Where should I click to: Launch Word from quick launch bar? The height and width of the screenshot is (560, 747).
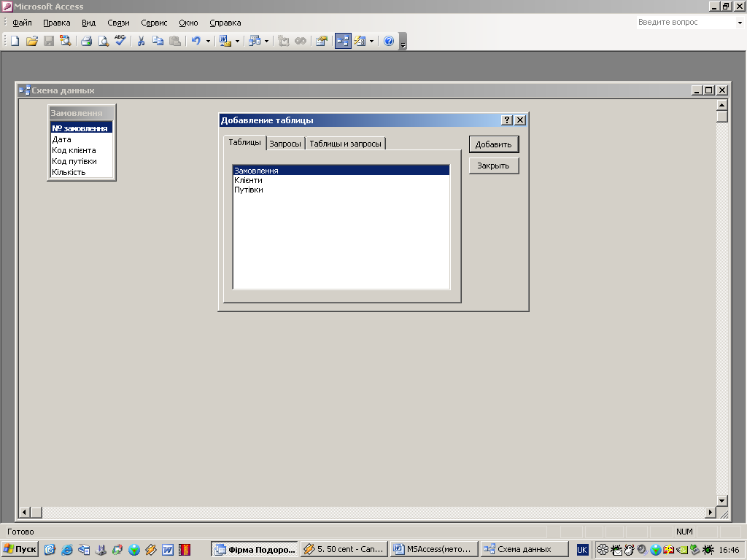pyautogui.click(x=167, y=550)
